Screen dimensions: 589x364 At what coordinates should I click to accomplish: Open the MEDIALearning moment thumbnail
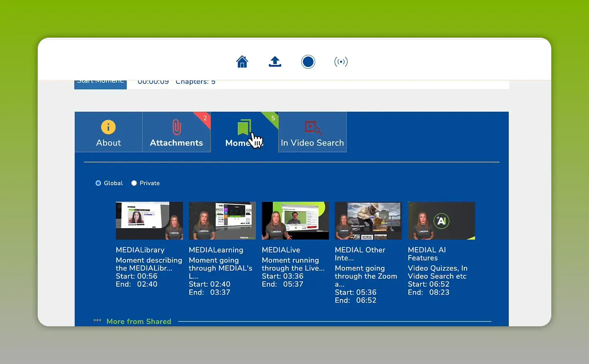(222, 221)
